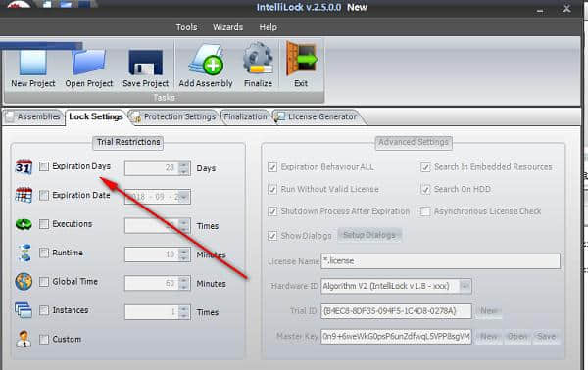Tick the Executions checkbox
588x370 pixels.
pos(44,224)
